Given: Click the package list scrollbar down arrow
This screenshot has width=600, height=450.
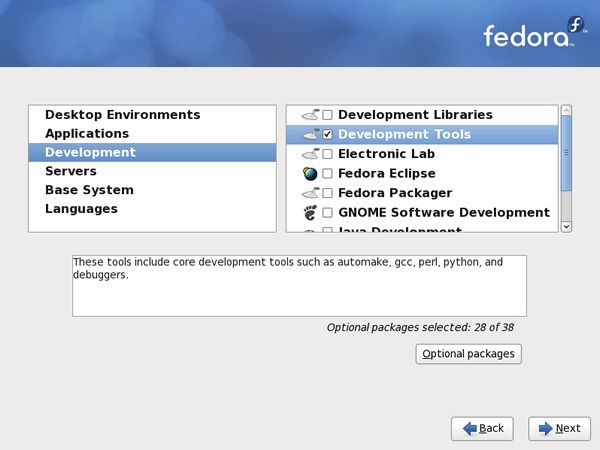Looking at the screenshot, I should click(566, 227).
